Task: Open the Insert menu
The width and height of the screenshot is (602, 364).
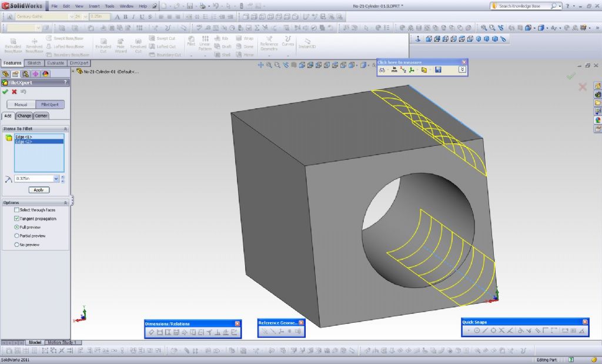Action: (x=94, y=6)
